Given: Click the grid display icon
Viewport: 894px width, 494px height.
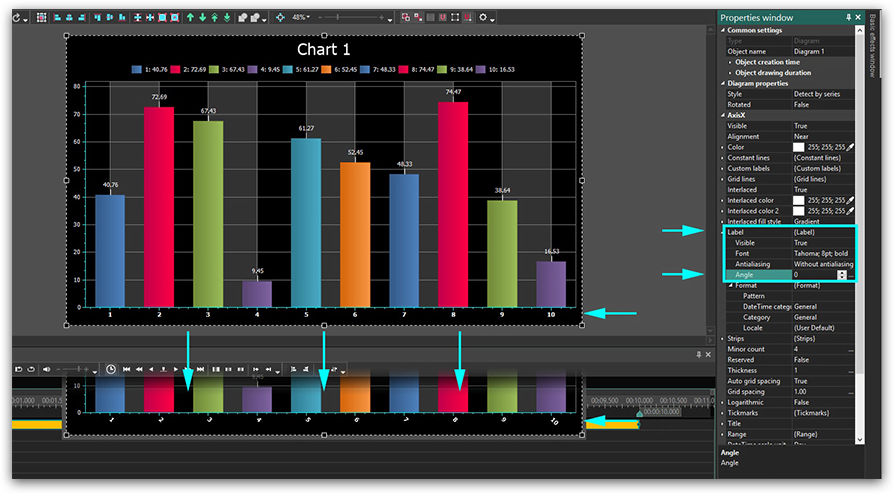Looking at the screenshot, I should (x=41, y=17).
